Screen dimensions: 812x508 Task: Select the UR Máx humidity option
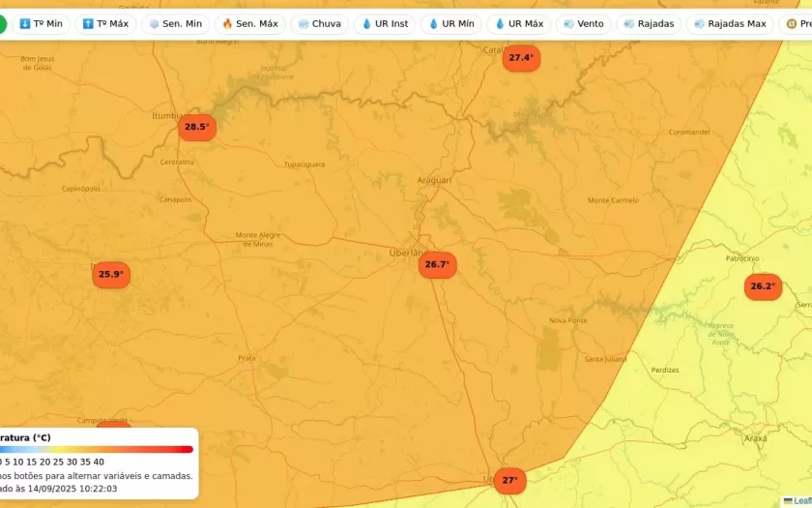519,24
